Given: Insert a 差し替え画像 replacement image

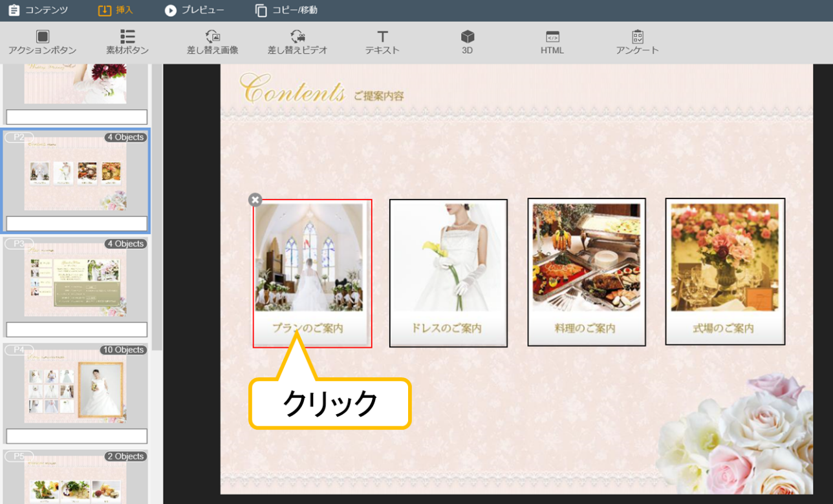Looking at the screenshot, I should [x=212, y=42].
